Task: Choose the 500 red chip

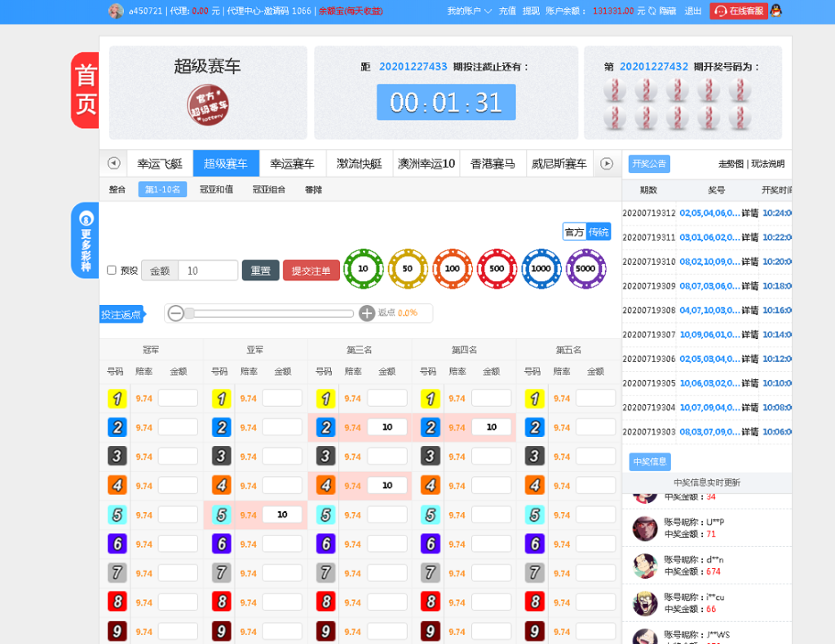Action: coord(497,267)
